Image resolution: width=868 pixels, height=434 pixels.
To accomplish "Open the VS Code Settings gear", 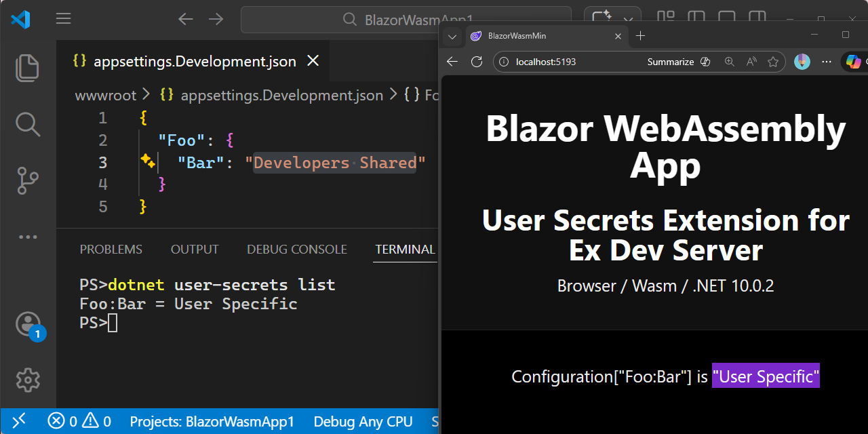I will (x=27, y=380).
